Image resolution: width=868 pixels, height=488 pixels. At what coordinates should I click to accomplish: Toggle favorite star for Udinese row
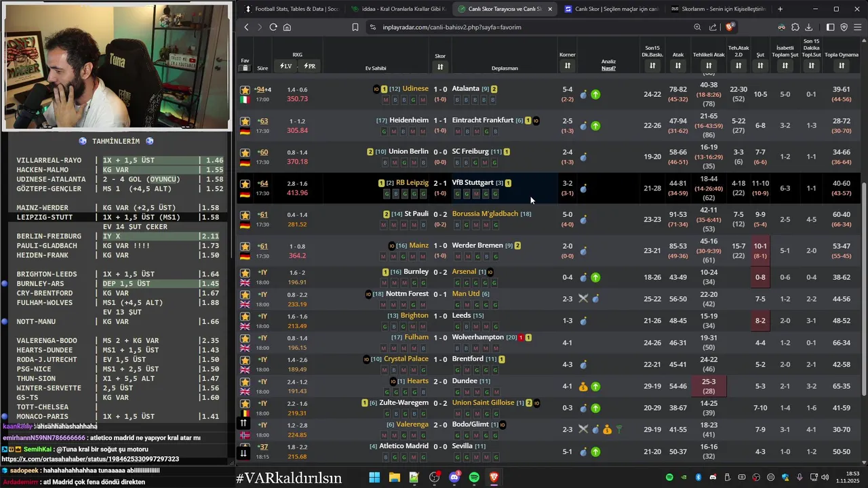tap(245, 89)
